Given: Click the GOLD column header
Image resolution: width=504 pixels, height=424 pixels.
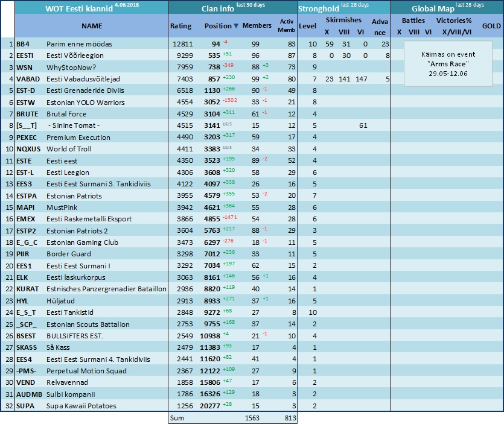Looking at the screenshot, I should (491, 26).
